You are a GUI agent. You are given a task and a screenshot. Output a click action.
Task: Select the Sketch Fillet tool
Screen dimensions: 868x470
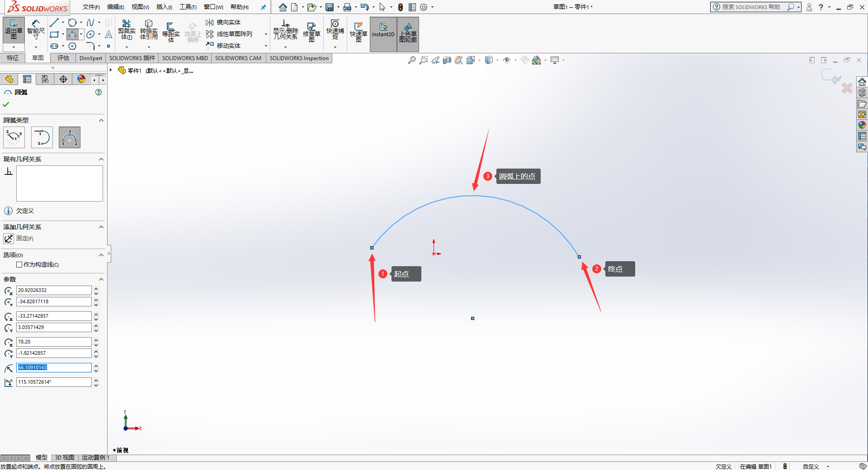[90, 46]
